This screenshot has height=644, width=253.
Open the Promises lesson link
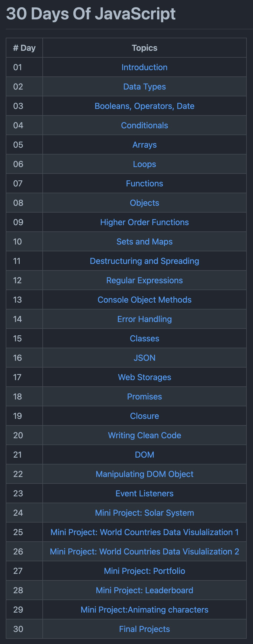(x=144, y=397)
